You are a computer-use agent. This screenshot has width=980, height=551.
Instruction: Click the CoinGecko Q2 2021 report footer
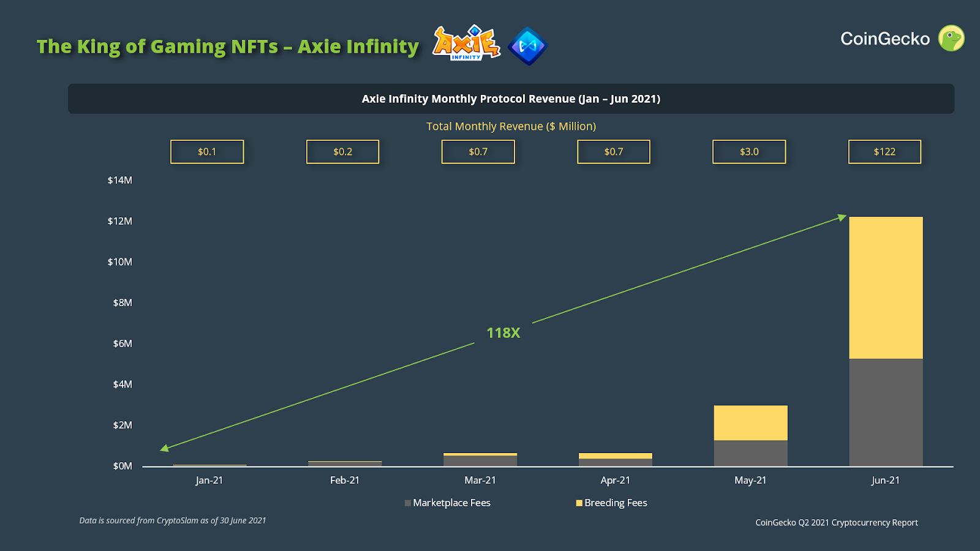click(837, 523)
